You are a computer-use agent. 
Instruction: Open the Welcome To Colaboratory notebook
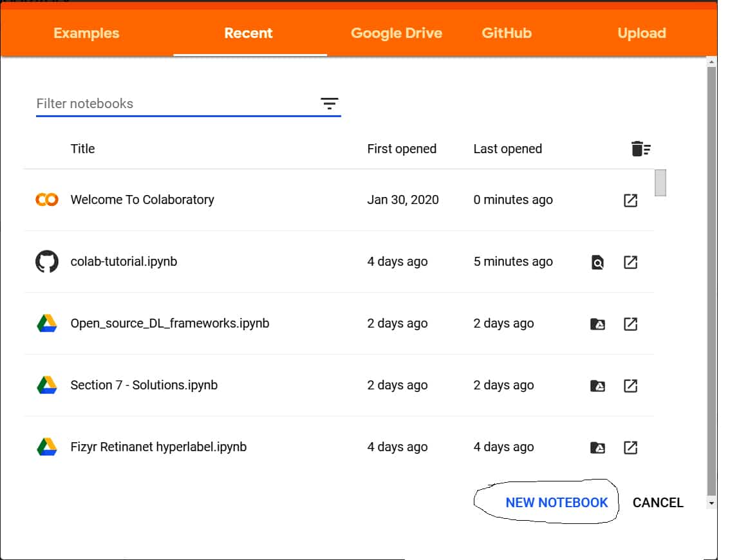point(142,200)
